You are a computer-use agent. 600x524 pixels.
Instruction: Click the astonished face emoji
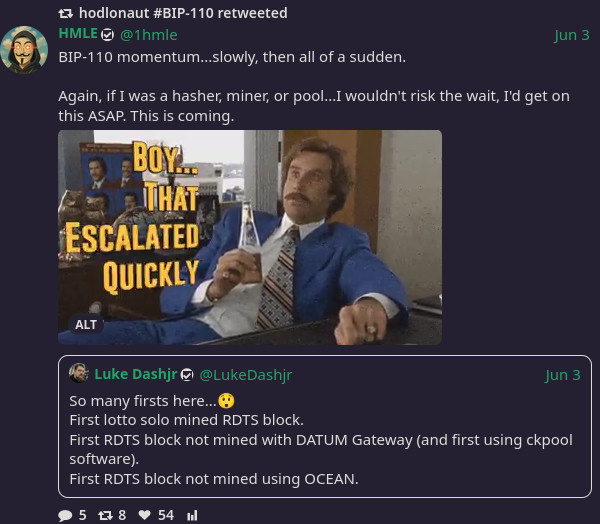[x=226, y=401]
